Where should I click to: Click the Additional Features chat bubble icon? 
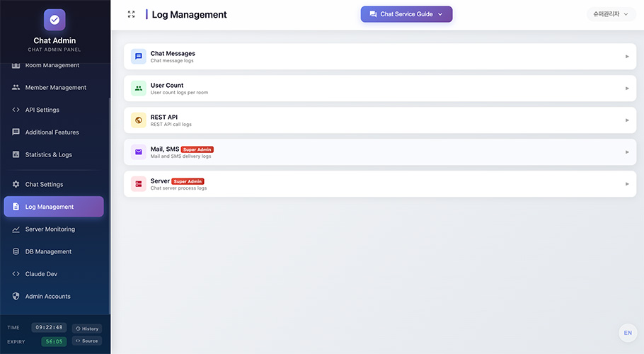tap(16, 132)
